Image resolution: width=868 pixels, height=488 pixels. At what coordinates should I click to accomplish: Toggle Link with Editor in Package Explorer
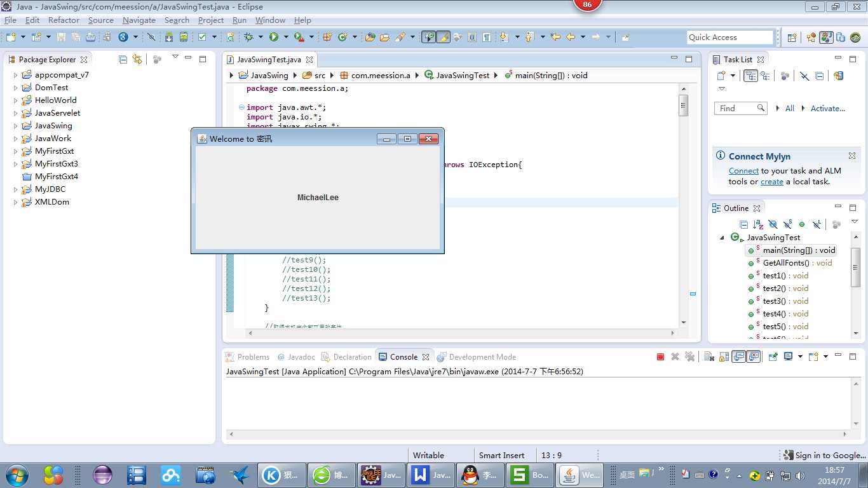(137, 60)
